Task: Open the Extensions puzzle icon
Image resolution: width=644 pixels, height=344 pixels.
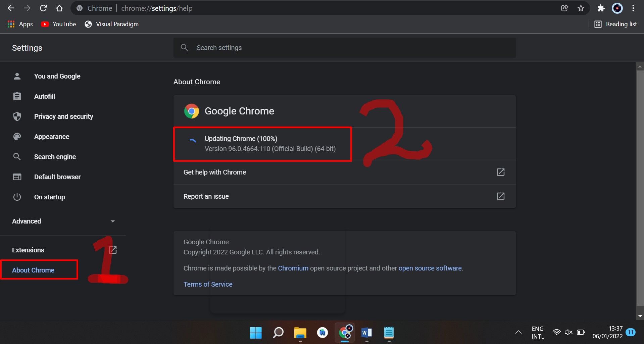Action: (x=601, y=8)
